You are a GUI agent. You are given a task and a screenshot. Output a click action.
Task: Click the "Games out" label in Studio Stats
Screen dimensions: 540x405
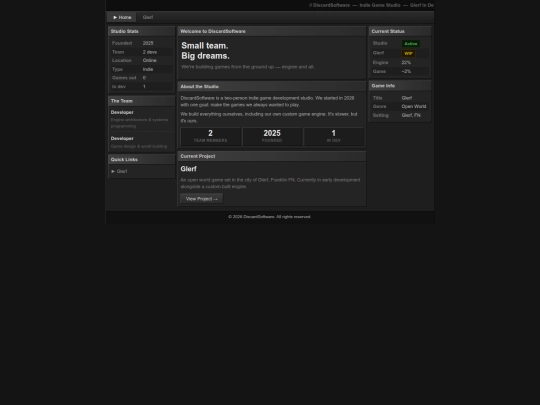tap(124, 78)
